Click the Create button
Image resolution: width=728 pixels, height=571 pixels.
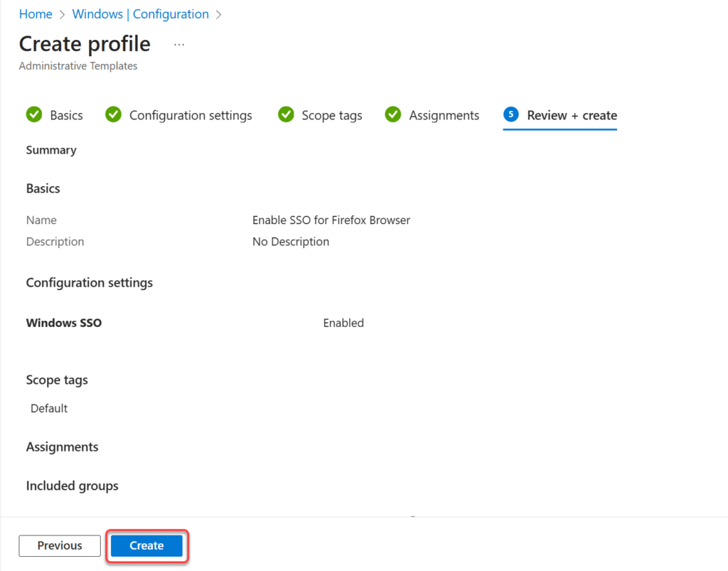point(146,545)
